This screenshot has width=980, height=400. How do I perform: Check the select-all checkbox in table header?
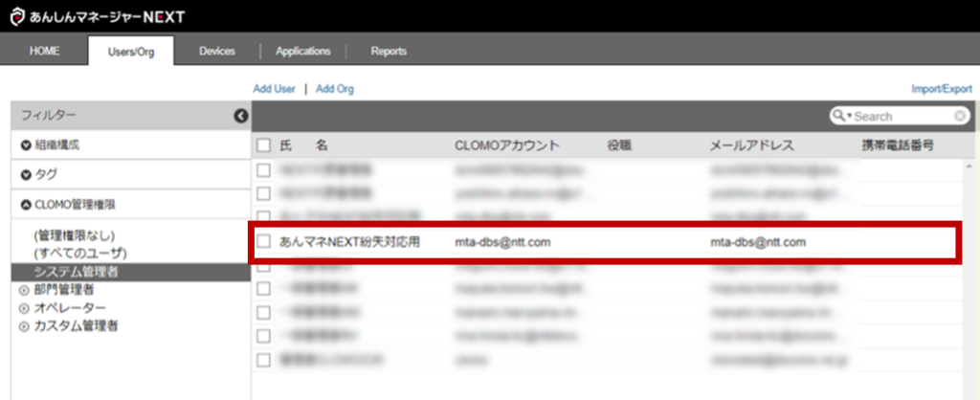264,145
